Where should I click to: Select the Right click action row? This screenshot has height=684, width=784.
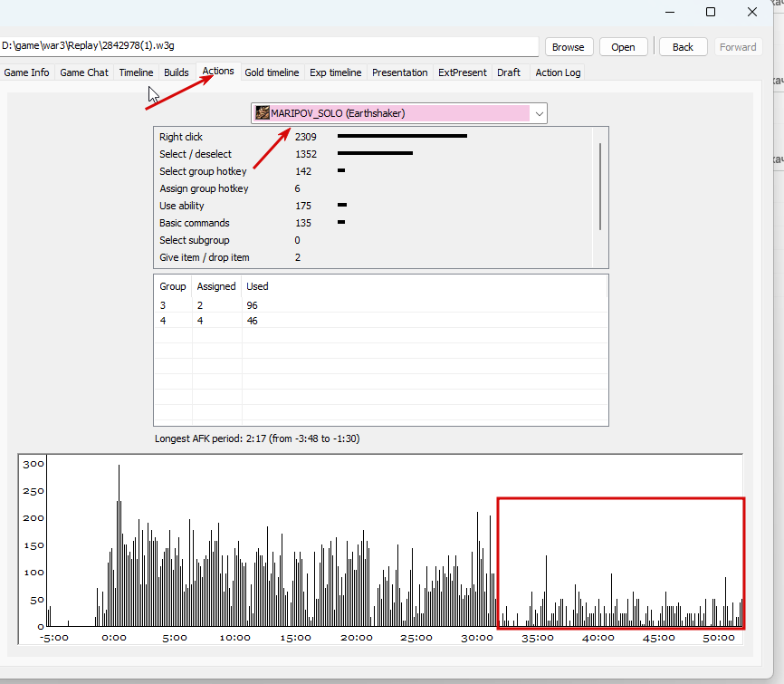pyautogui.click(x=373, y=137)
